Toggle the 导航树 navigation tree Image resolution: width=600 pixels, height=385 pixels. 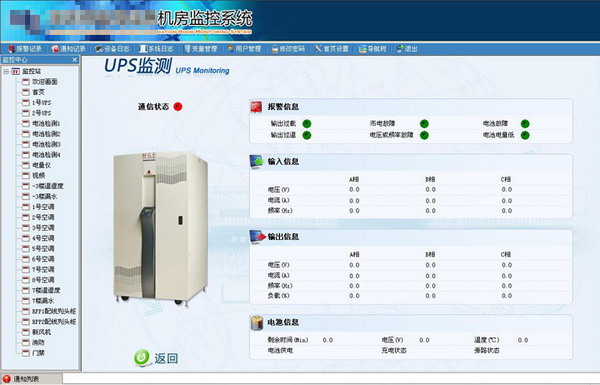pos(372,49)
